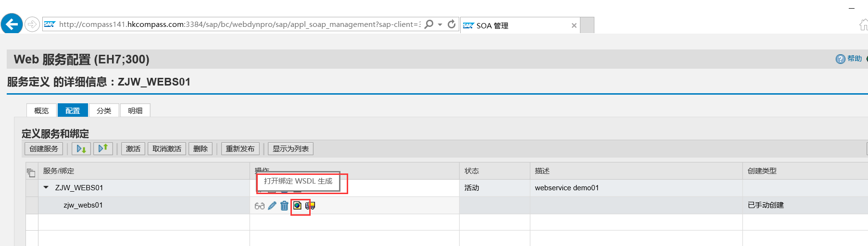Click the 删除 toolbar button
This screenshot has width=868, height=246.
click(201, 149)
